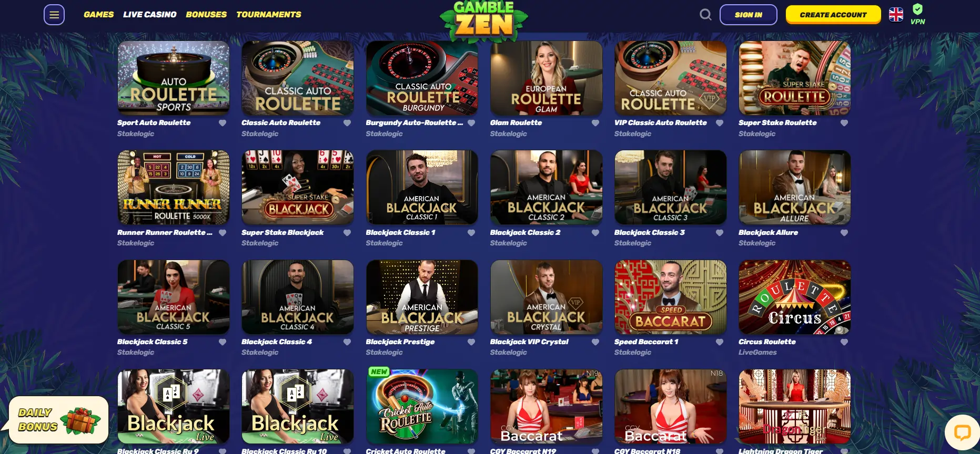Launch Cricket Auto Roulette game tile
The image size is (980, 454).
[422, 407]
